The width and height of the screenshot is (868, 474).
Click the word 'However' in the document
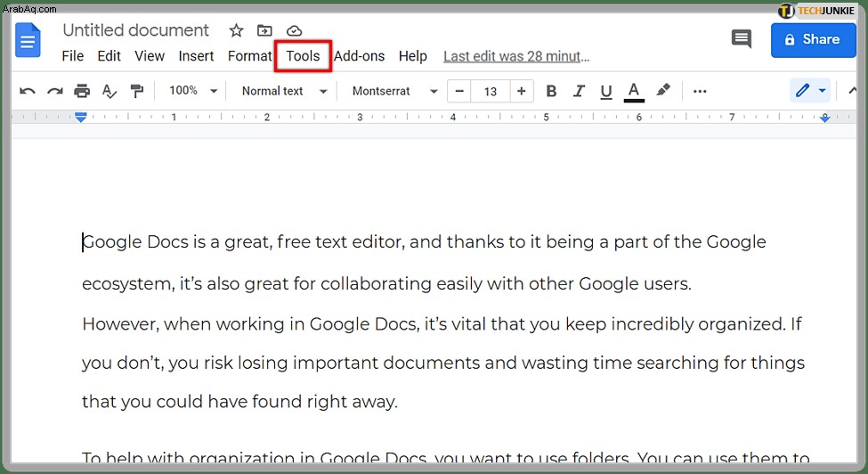coord(120,324)
